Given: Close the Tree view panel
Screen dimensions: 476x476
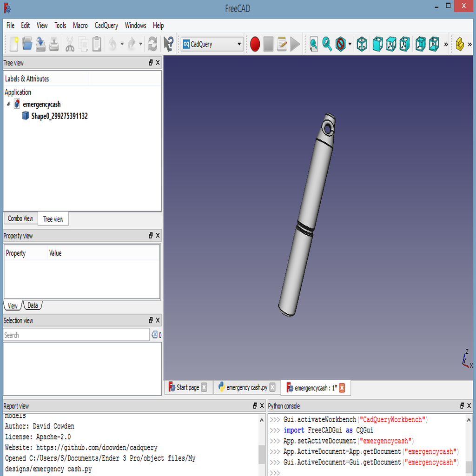Looking at the screenshot, I should 158,63.
